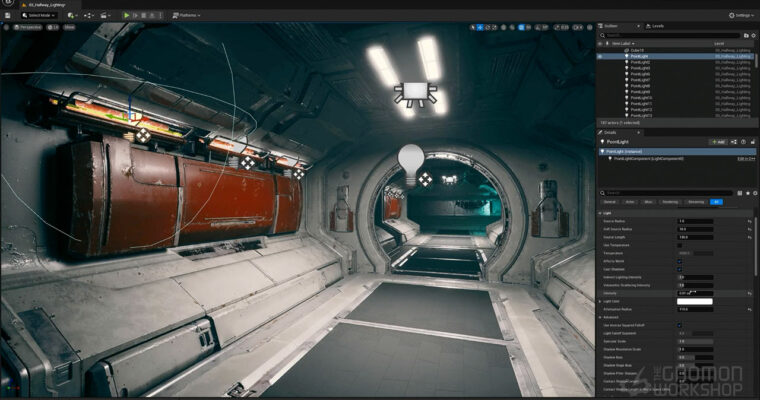Select the rect light icon near the ceiling lamps
The image size is (760, 400).
(x=415, y=94)
